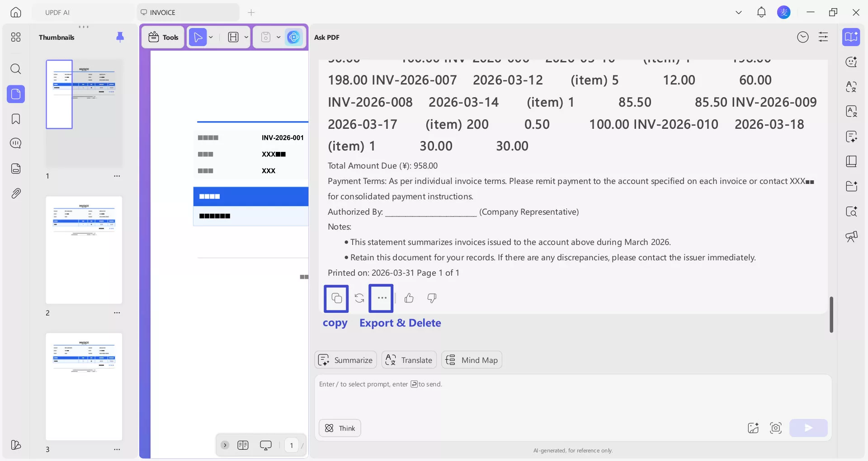Enable Think mode in the prompt bar
The width and height of the screenshot is (868, 461).
[x=340, y=428]
